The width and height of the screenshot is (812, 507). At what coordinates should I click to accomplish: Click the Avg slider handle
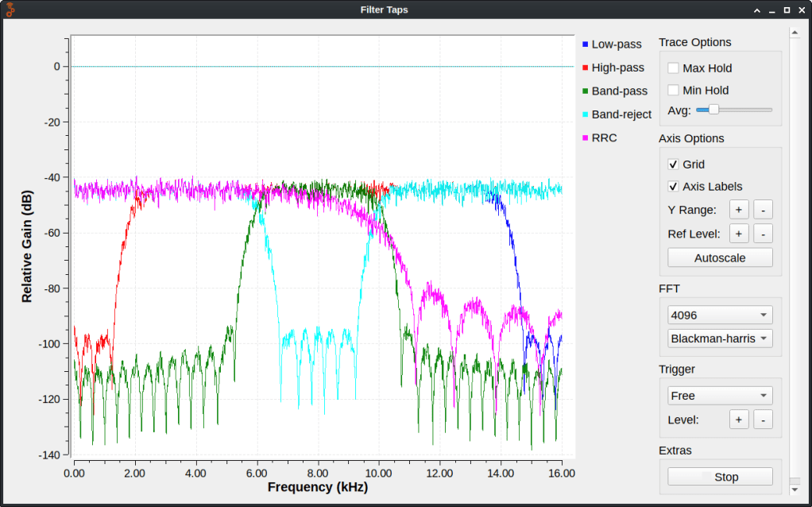click(x=713, y=110)
